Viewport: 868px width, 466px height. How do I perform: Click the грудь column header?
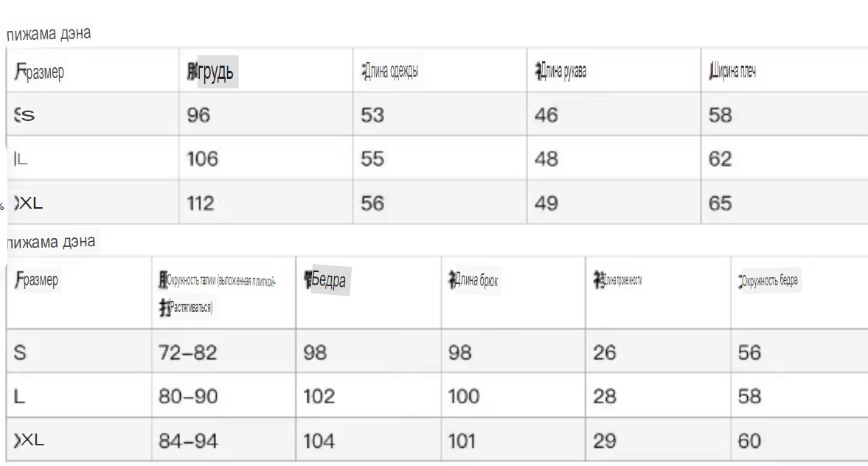[265, 70]
